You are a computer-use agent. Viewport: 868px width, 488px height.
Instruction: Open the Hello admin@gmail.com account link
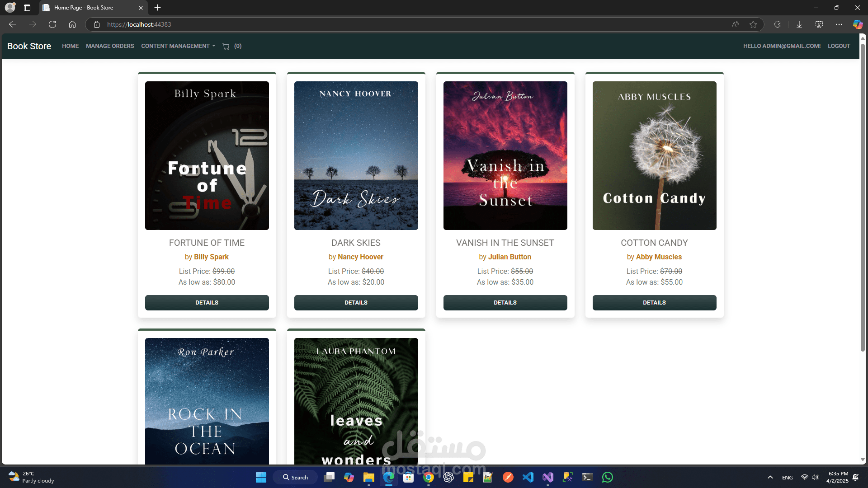pos(782,46)
